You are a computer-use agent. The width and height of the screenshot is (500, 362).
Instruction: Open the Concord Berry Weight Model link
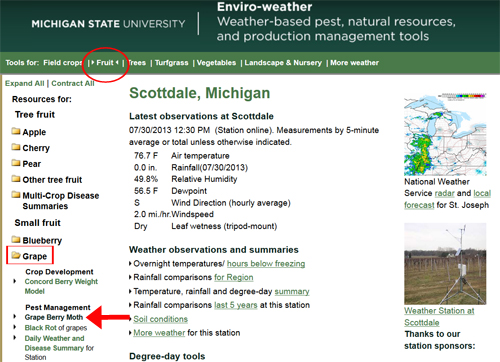coord(61,286)
